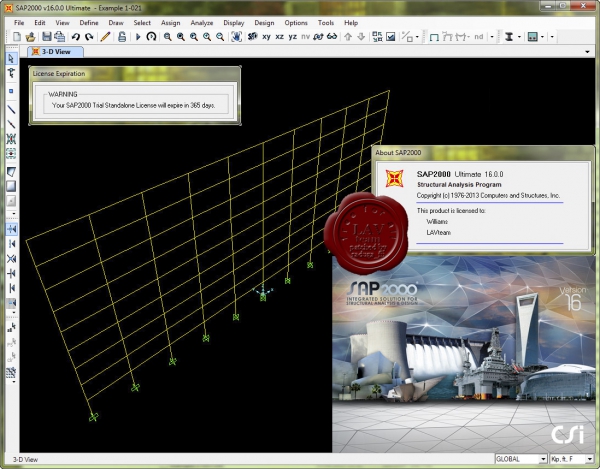Screen dimensions: 600x469
Task: Open the Display menu
Action: coord(234,23)
